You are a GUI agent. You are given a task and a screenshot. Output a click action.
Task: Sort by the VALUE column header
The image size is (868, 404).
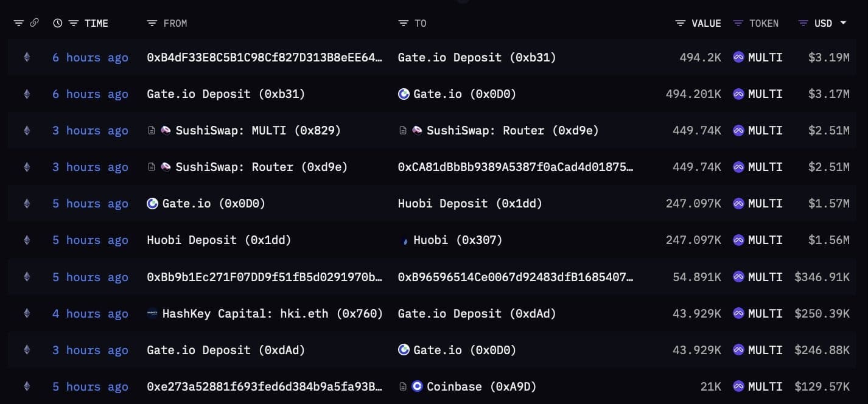click(x=706, y=23)
